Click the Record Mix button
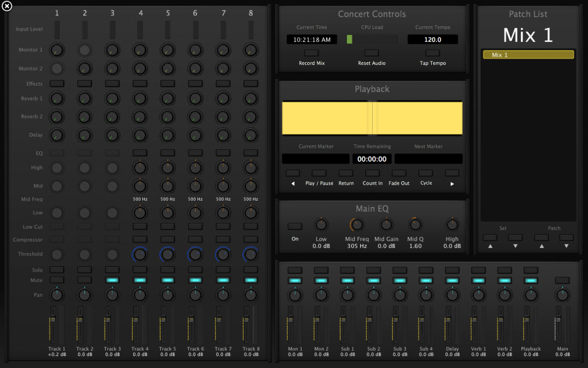This screenshot has width=588, height=368. click(x=311, y=53)
